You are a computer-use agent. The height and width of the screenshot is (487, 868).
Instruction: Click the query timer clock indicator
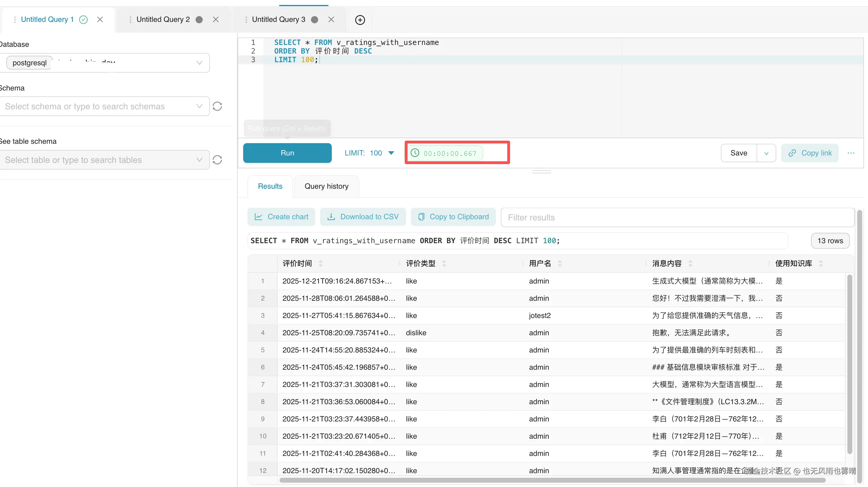(x=415, y=153)
